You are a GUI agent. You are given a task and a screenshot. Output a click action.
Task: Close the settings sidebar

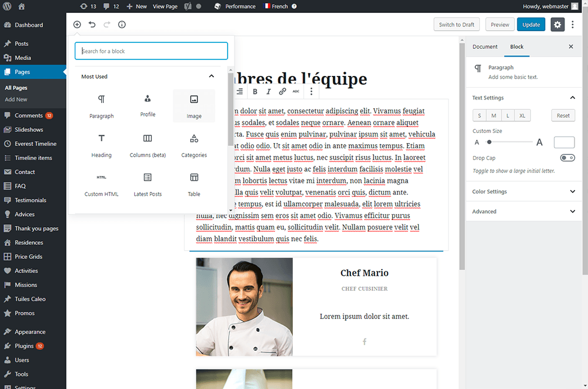[571, 46]
